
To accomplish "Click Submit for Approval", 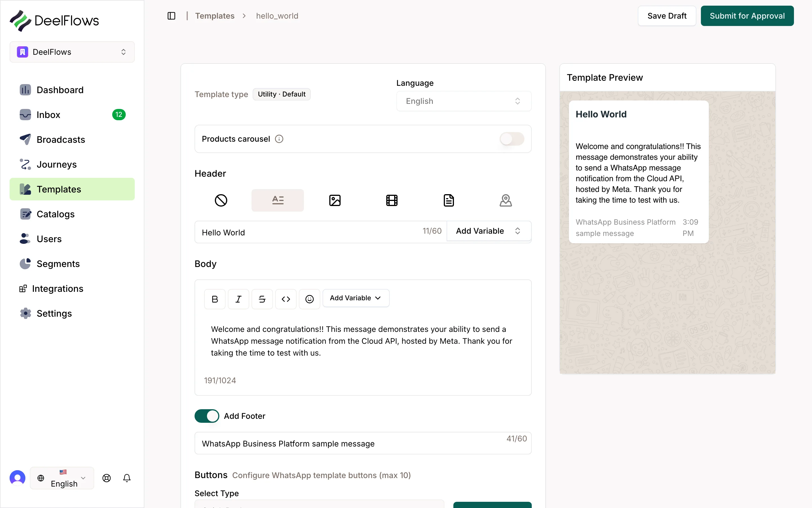I will click(747, 16).
